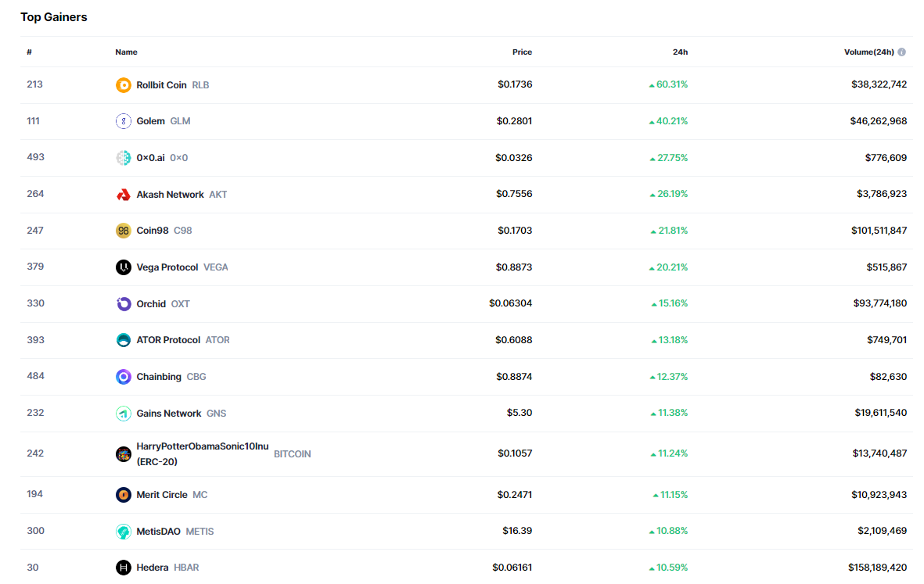The height and width of the screenshot is (584, 924).
Task: Open the Merit Circle coin link
Action: (162, 495)
